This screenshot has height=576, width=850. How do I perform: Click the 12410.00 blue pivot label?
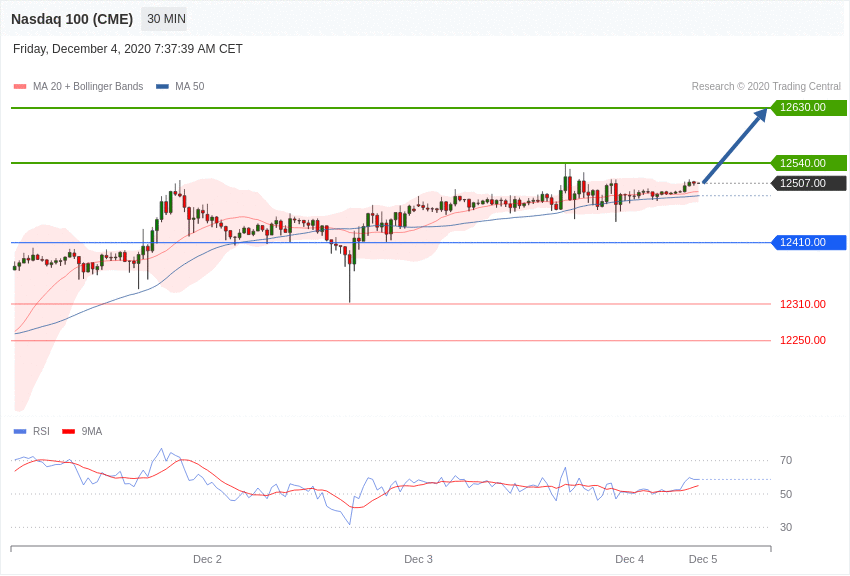[x=808, y=242]
